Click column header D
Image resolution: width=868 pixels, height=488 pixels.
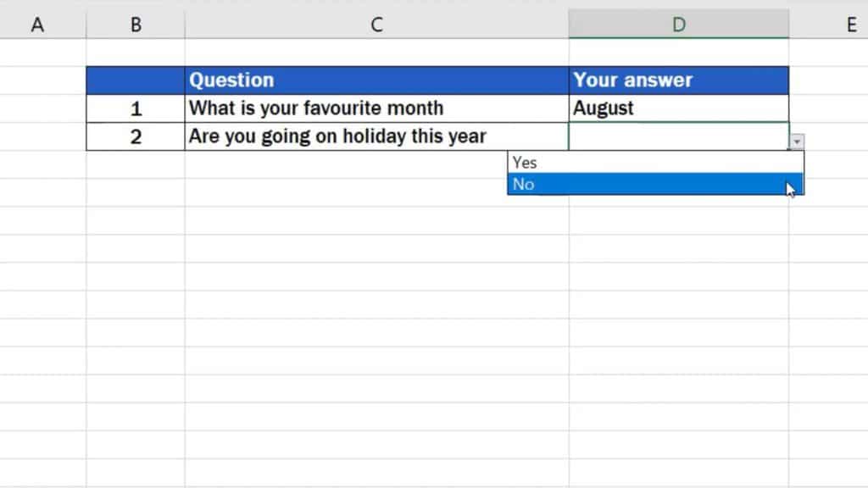click(677, 25)
